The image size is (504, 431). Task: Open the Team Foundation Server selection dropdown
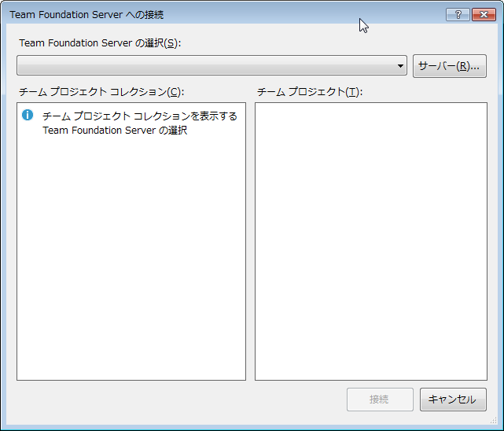(212, 65)
